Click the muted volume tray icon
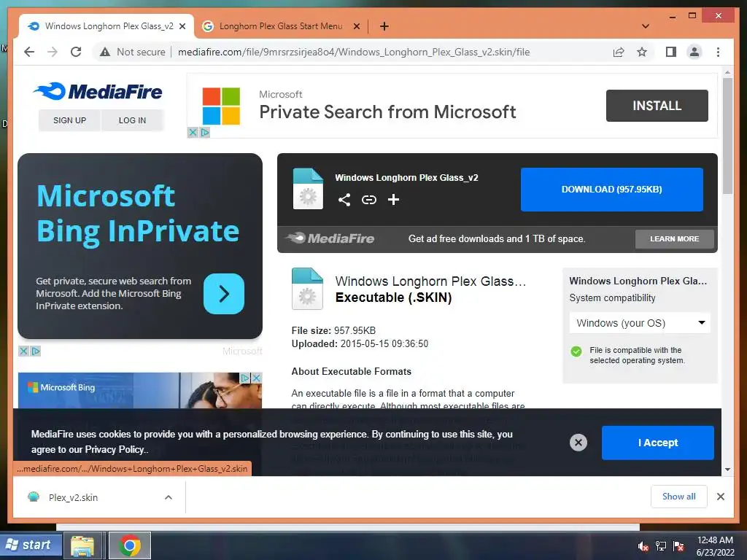Screen dimensions: 747x560 tap(643, 546)
